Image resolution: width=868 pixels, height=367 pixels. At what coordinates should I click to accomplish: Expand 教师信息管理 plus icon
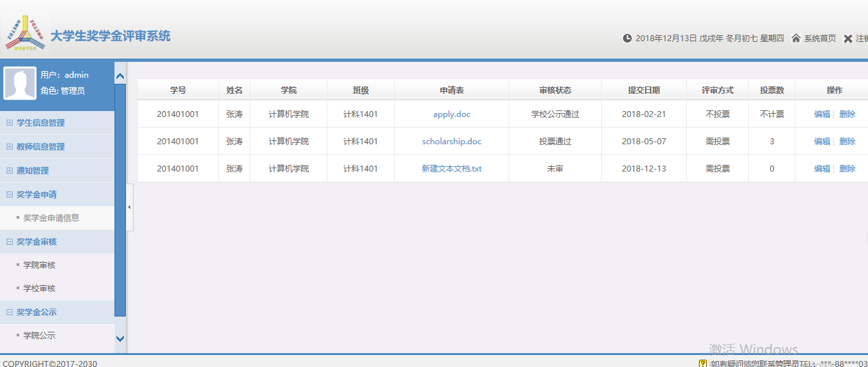(x=9, y=147)
